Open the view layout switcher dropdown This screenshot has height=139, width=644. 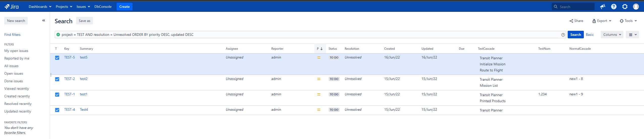pos(632,35)
